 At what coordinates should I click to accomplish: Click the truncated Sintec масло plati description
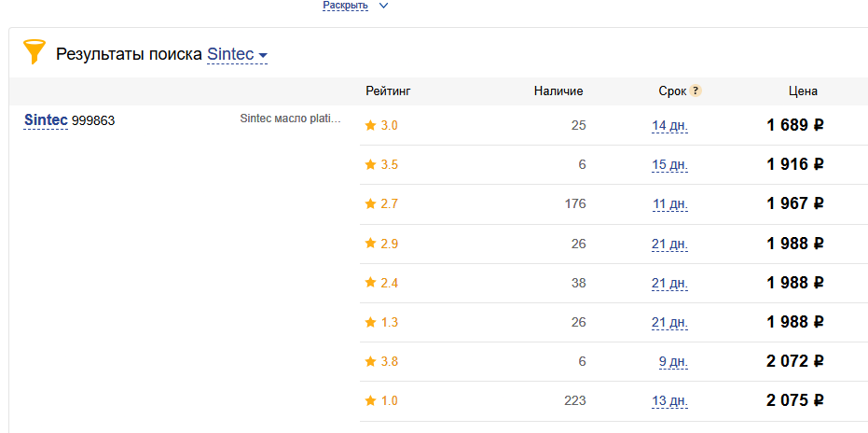pyautogui.click(x=291, y=119)
